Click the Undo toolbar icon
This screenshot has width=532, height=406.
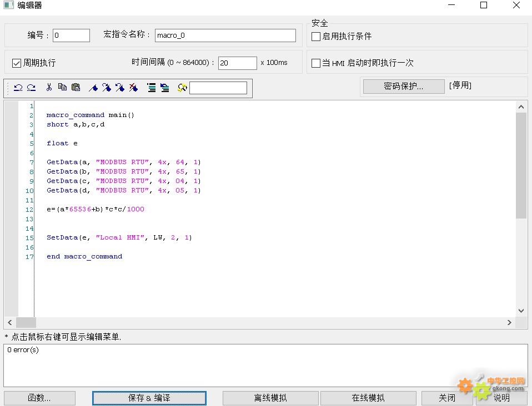coord(18,88)
